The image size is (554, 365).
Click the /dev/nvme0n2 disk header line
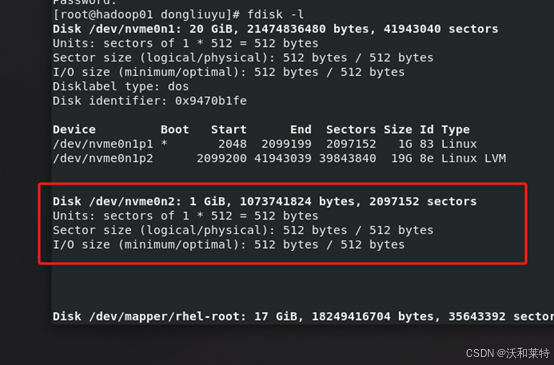pyautogui.click(x=264, y=201)
